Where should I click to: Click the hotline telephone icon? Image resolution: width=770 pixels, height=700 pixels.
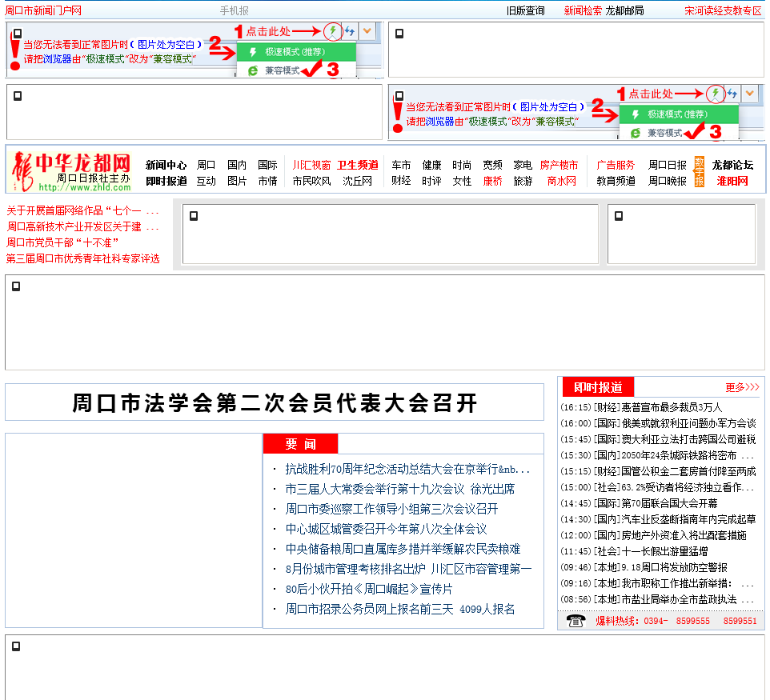[x=575, y=621]
